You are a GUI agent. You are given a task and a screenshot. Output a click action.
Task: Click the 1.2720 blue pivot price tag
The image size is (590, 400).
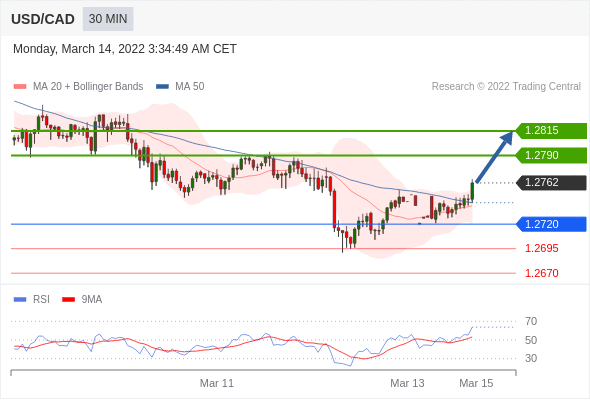(x=551, y=224)
